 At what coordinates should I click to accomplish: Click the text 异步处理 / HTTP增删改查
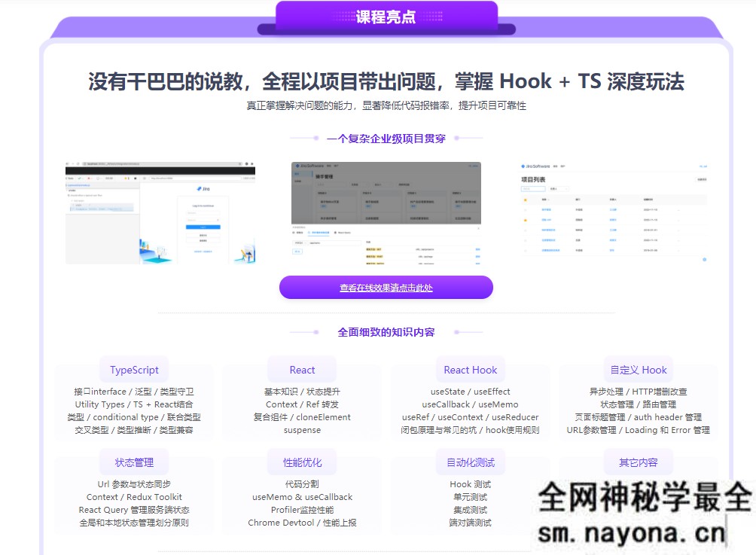(x=639, y=392)
